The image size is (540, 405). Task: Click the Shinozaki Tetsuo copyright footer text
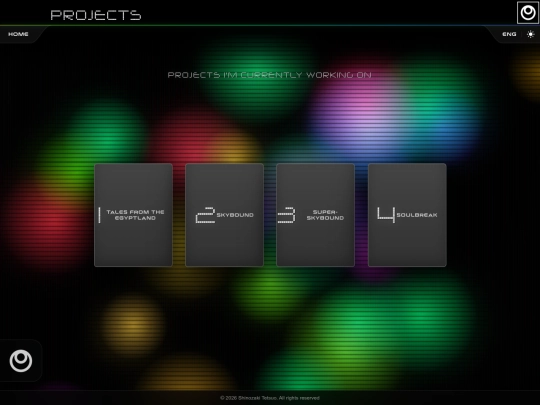(x=270, y=398)
